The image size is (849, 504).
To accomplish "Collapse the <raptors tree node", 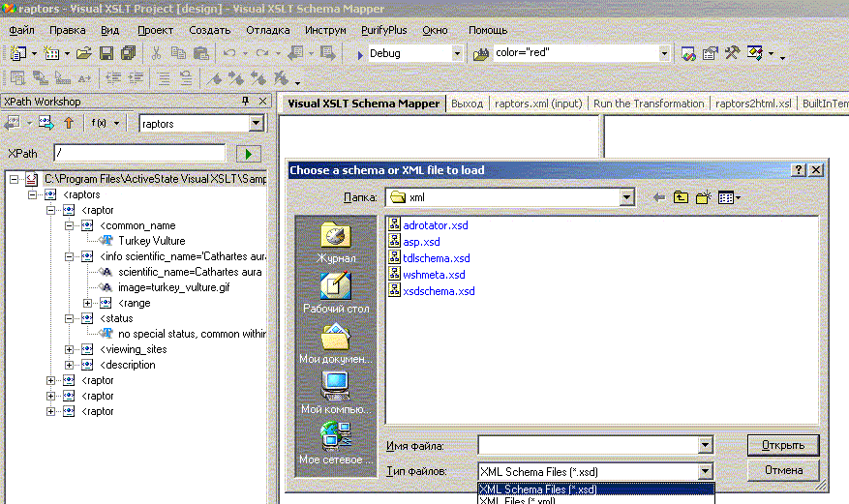I will click(x=32, y=194).
